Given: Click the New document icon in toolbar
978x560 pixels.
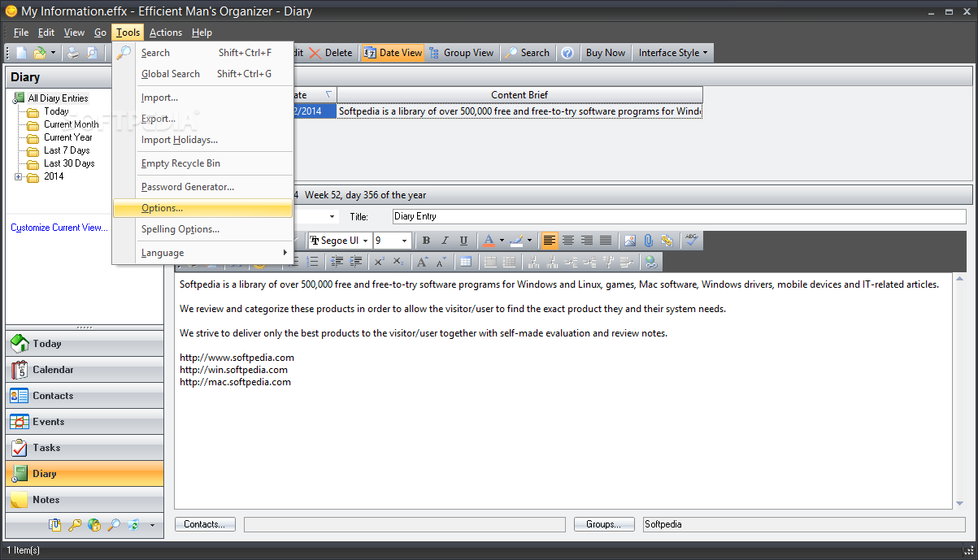Looking at the screenshot, I should 22,53.
